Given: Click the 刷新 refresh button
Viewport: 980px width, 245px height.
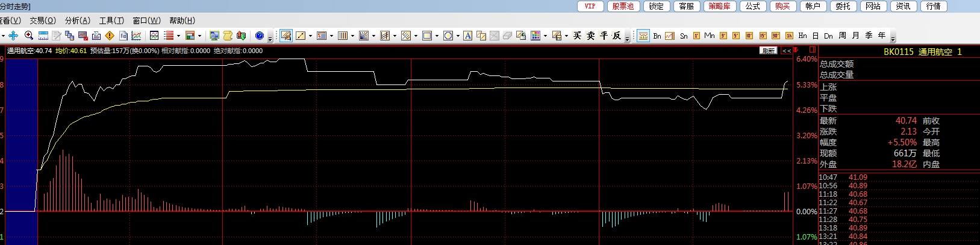Looking at the screenshot, I should pos(769,51).
